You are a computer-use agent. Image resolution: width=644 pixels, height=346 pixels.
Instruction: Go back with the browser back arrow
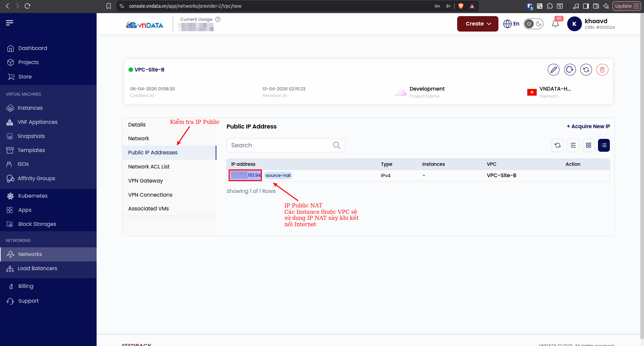(7, 6)
